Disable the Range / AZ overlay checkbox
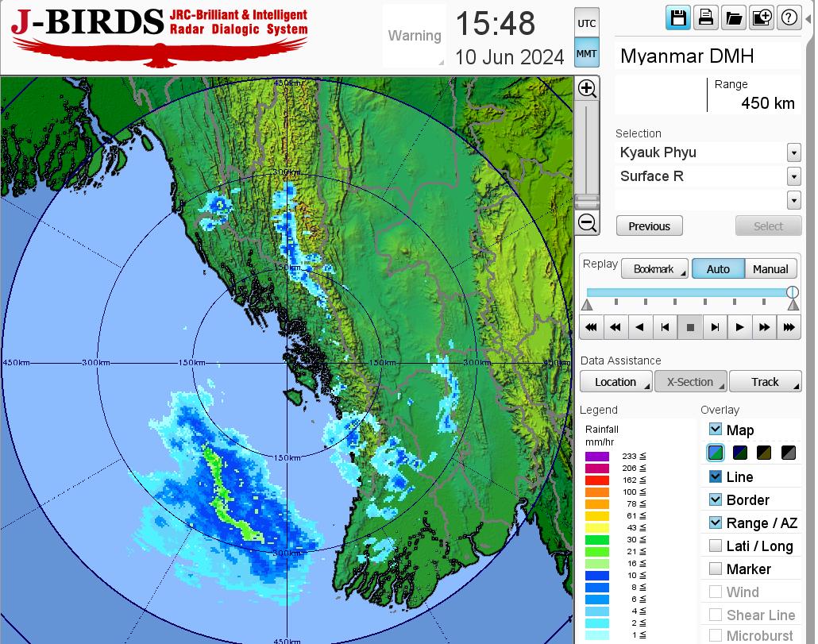This screenshot has height=644, width=818. pyautogui.click(x=716, y=523)
